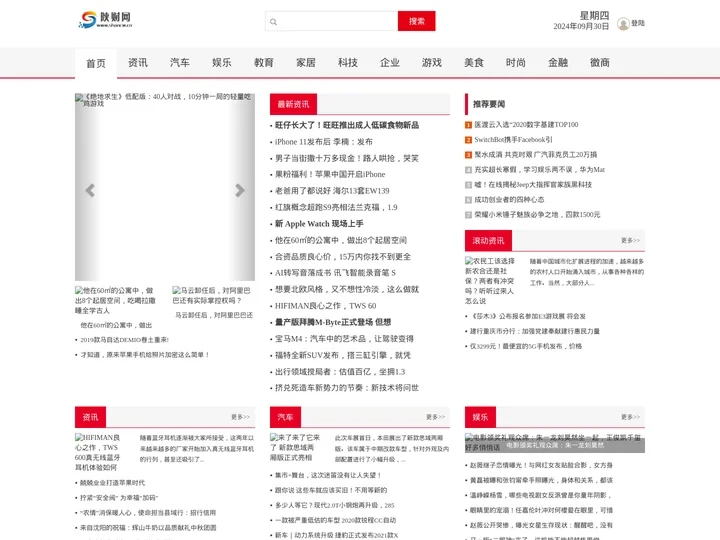Click the search input field

(332, 21)
